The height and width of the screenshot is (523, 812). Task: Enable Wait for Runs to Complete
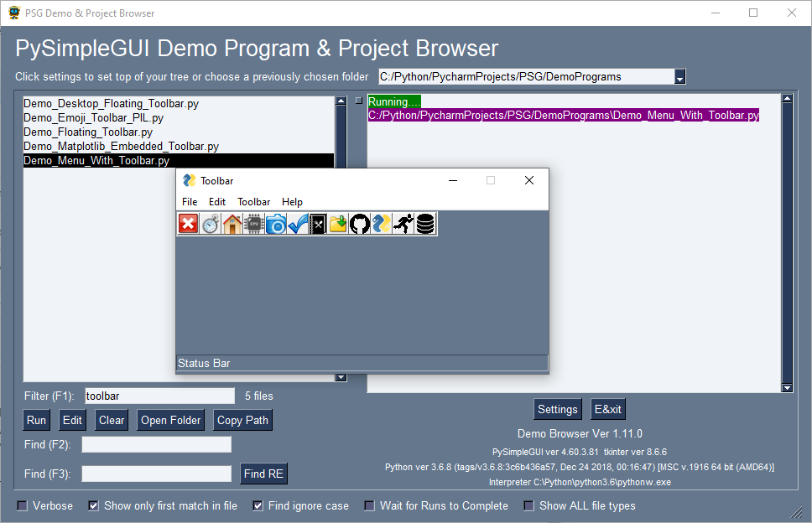pyautogui.click(x=369, y=505)
